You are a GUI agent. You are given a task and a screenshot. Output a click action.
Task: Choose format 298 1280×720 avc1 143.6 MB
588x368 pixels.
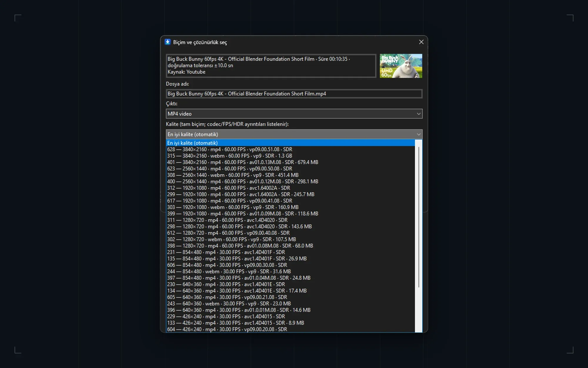(290, 226)
